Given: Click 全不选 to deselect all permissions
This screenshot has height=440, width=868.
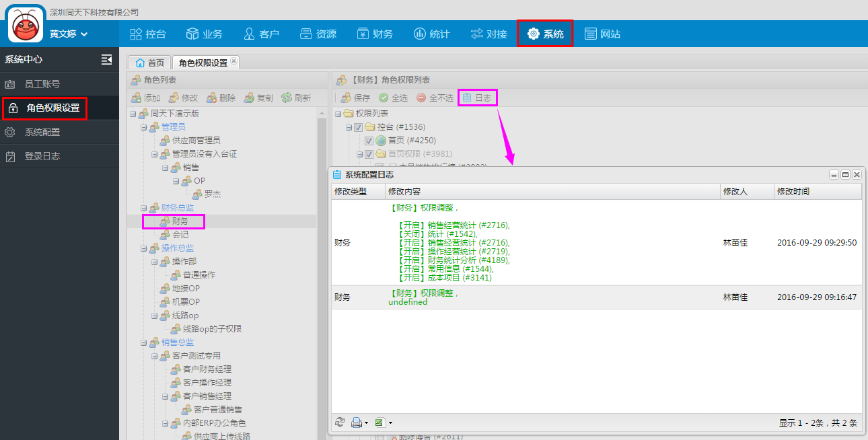Looking at the screenshot, I should 435,98.
